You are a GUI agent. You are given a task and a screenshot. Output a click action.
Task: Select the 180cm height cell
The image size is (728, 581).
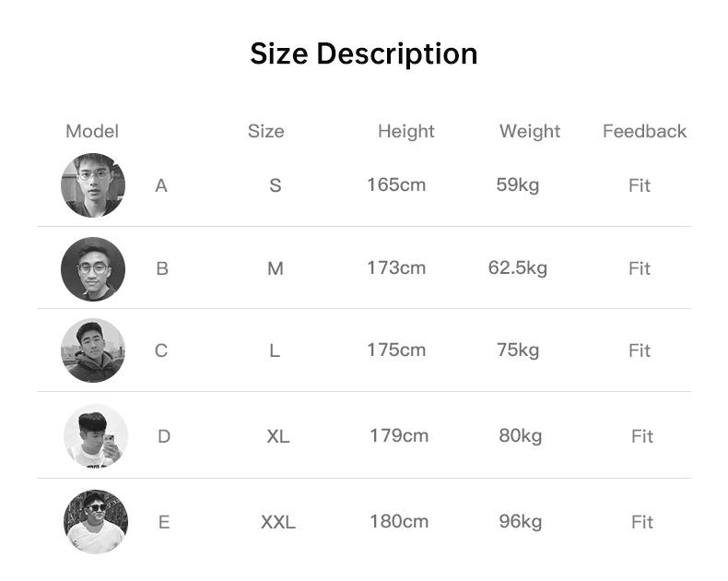tap(399, 521)
